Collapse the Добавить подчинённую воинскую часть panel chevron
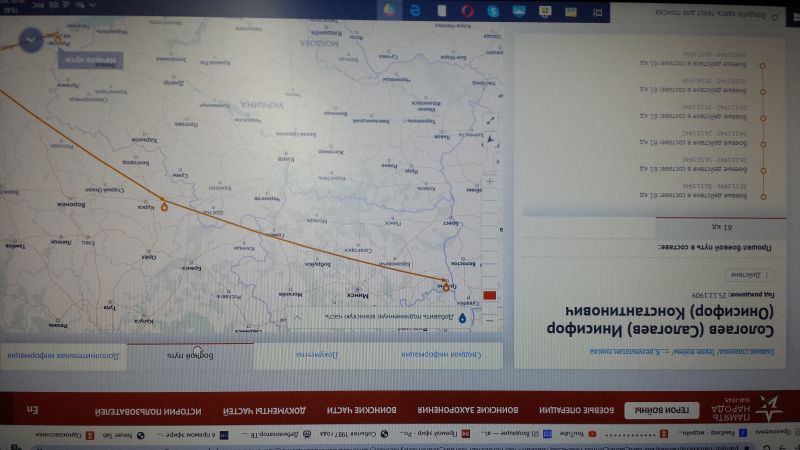 point(297,317)
